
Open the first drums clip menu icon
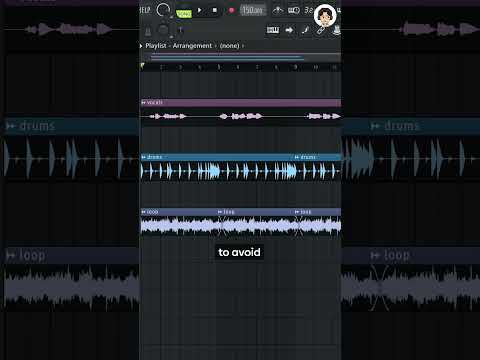pyautogui.click(x=144, y=157)
